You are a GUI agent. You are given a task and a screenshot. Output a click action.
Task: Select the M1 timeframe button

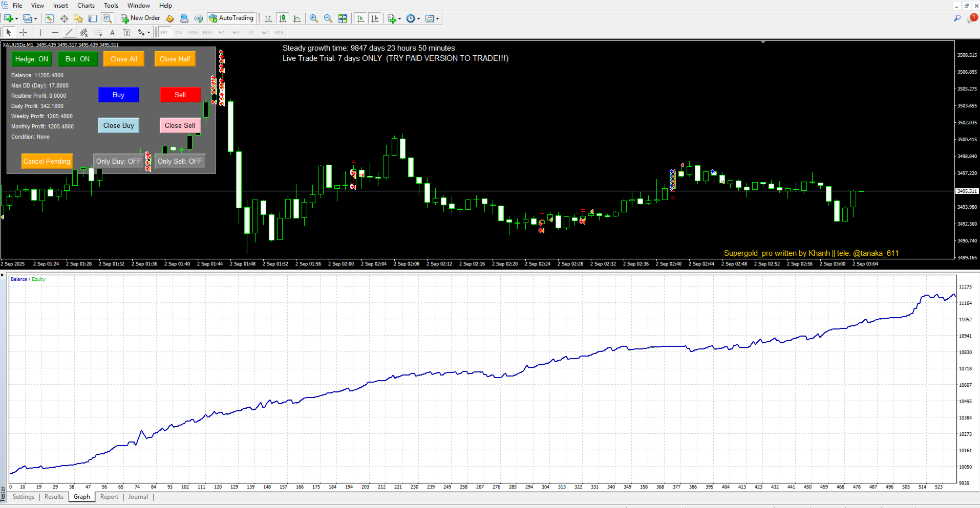point(164,32)
